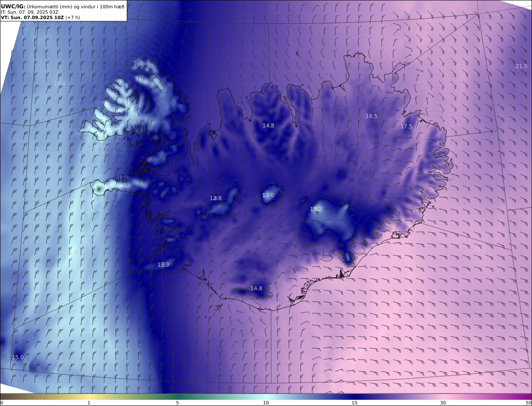Click the 30 tick on the color scale
Screen dimensions: 532x406
[443, 403]
